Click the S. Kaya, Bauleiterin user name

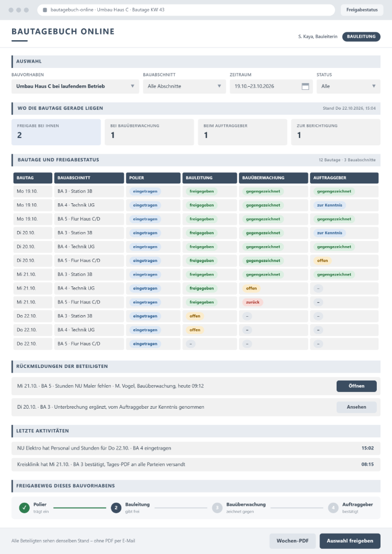(318, 37)
